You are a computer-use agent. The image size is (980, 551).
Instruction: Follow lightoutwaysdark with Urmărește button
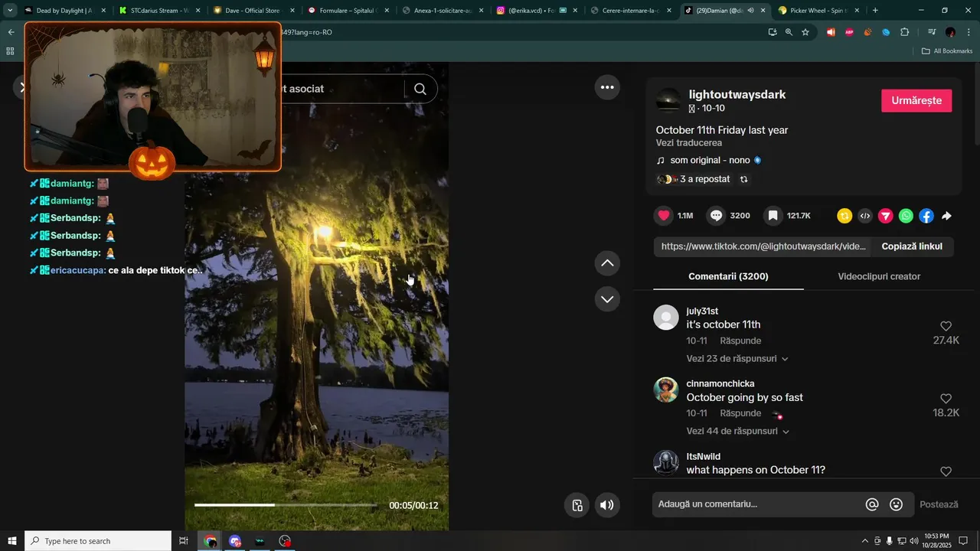[x=916, y=101]
